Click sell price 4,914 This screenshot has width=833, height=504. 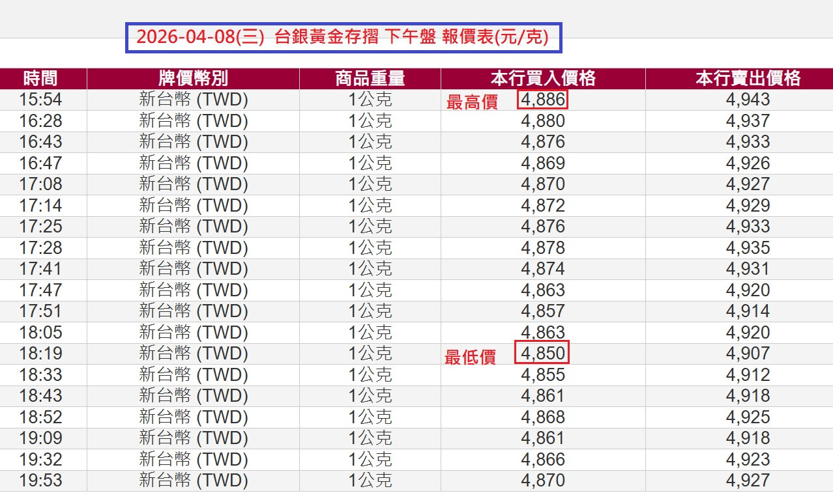click(748, 311)
